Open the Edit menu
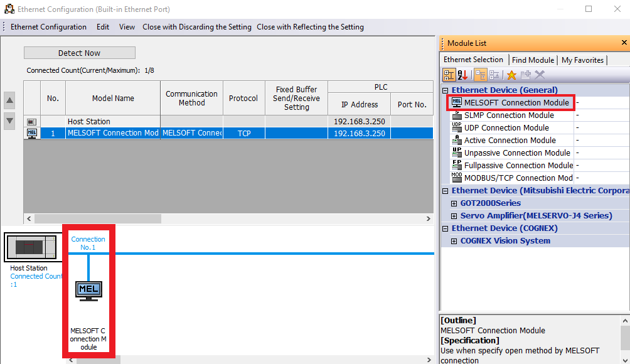This screenshot has height=364, width=630. click(102, 27)
